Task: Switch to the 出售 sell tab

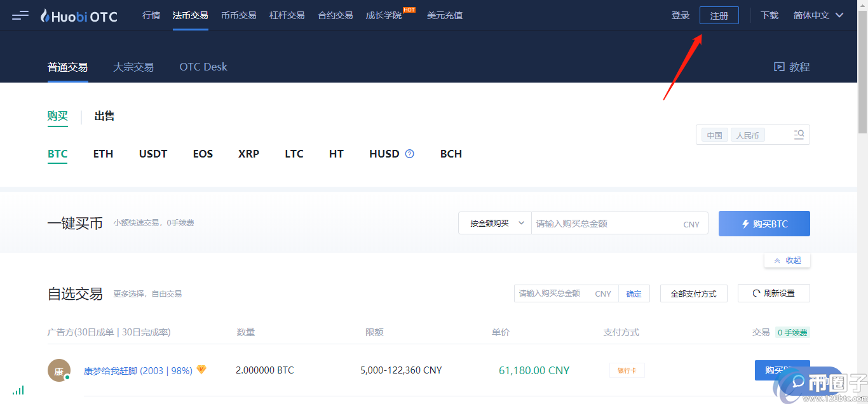Action: pyautogui.click(x=104, y=116)
